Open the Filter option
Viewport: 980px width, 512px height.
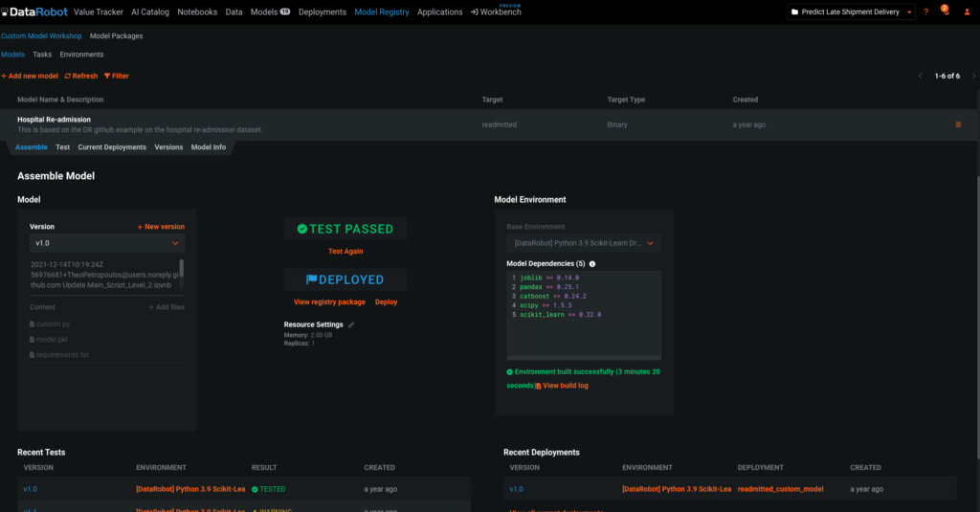click(x=116, y=76)
